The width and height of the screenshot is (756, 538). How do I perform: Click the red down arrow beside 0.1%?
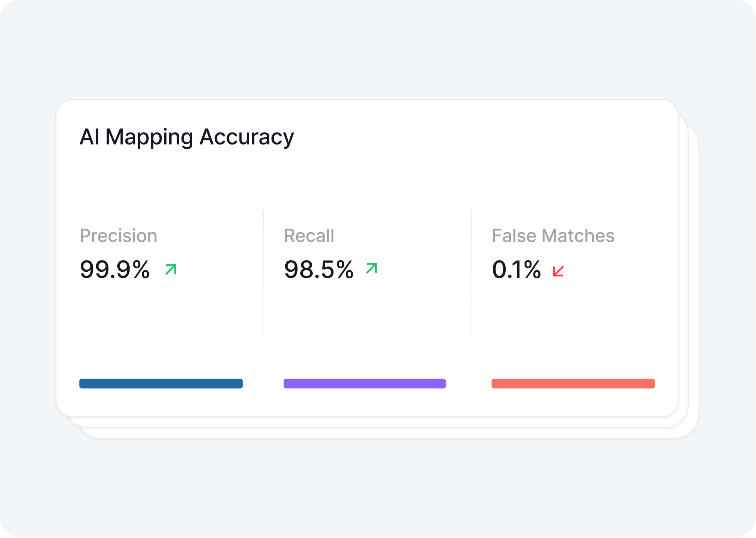click(x=558, y=271)
